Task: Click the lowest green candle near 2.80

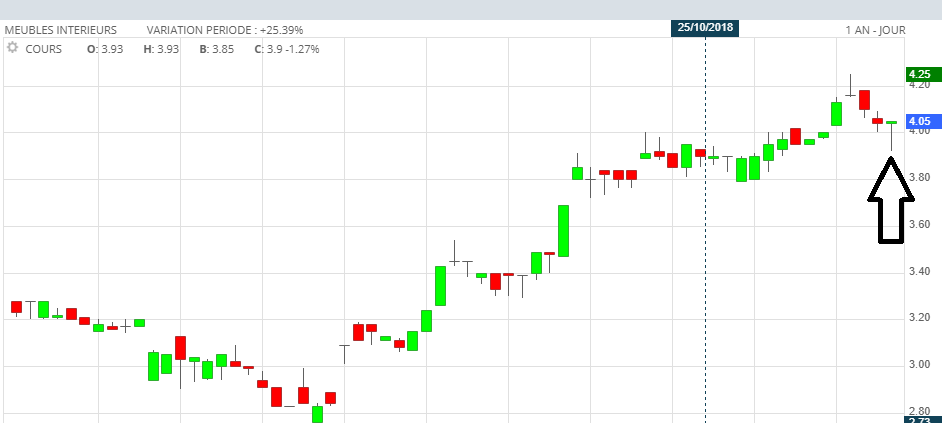Action: (317, 414)
